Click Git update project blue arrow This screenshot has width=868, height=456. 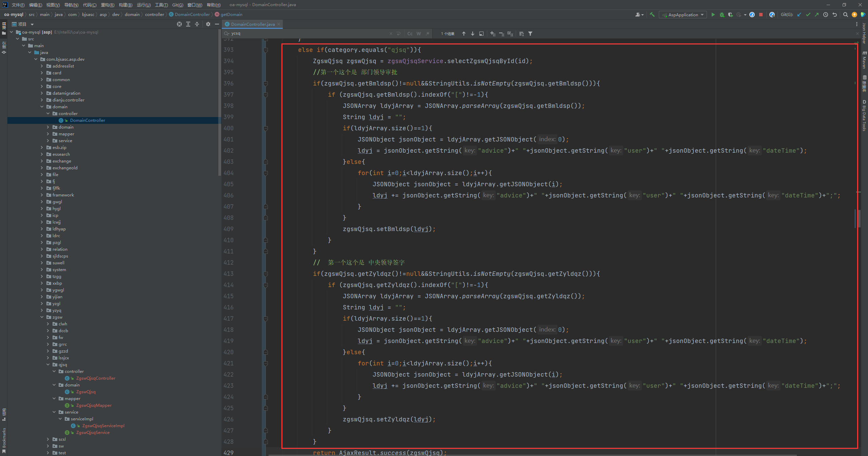pos(799,15)
